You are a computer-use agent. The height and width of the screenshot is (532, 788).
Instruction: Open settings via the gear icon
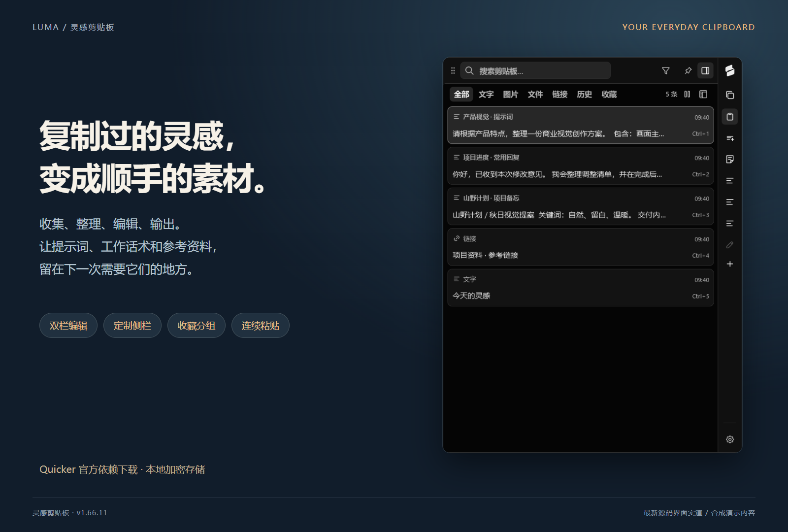[x=730, y=439]
